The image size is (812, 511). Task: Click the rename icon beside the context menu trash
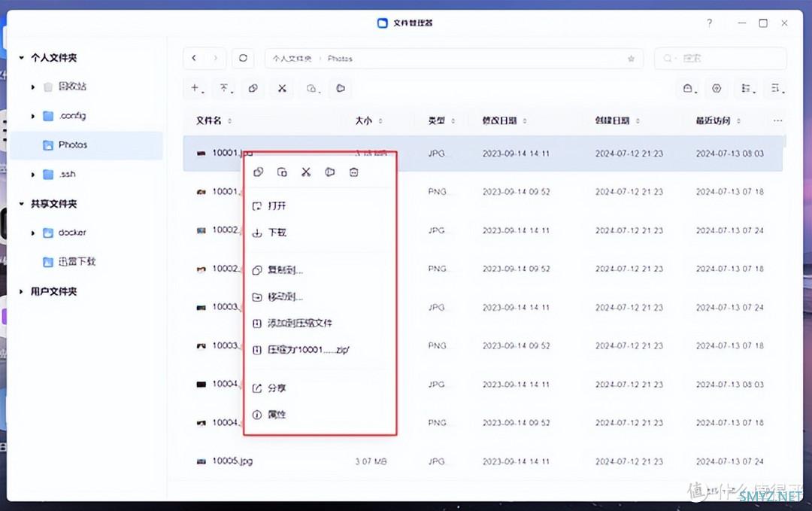click(330, 172)
